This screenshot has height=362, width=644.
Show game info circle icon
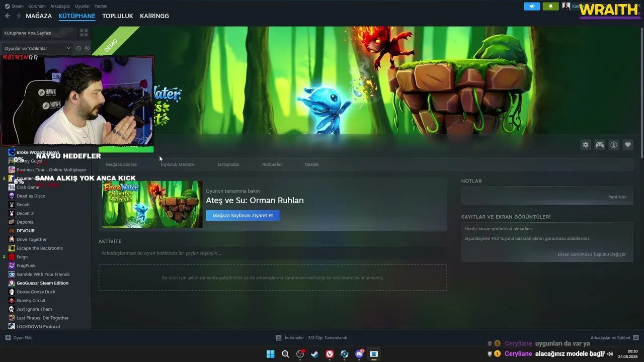click(x=614, y=145)
